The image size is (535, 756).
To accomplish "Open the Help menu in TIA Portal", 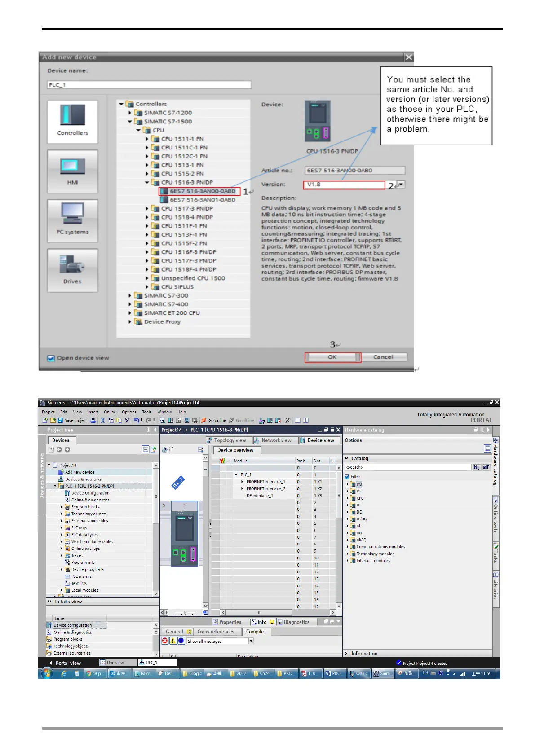I will click(181, 412).
